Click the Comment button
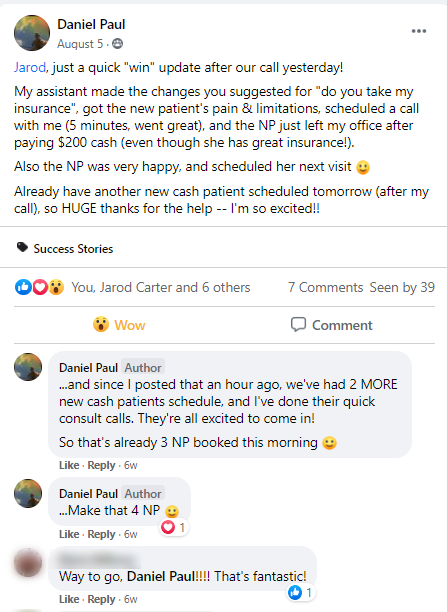Viewport: 447px width, 612px height. pos(331,325)
